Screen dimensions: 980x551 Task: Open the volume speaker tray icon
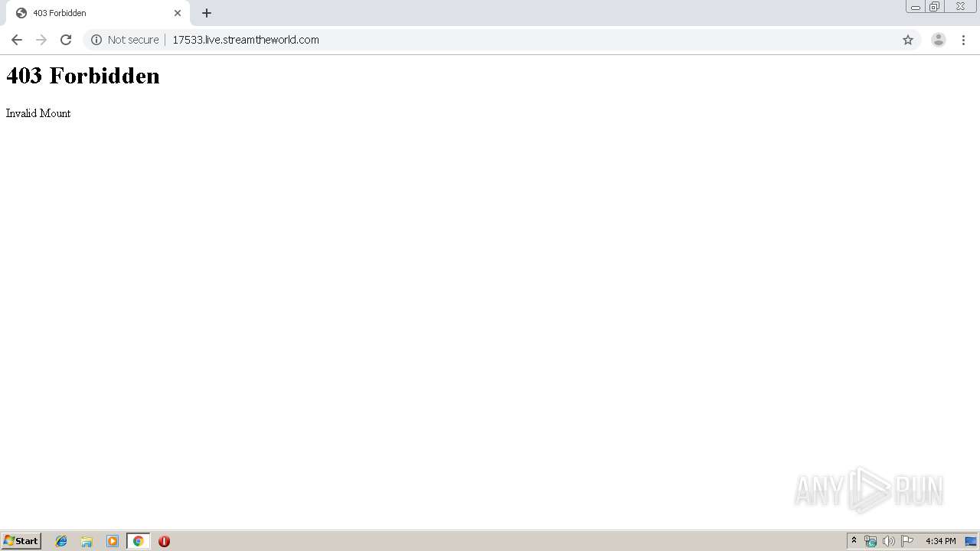point(888,541)
